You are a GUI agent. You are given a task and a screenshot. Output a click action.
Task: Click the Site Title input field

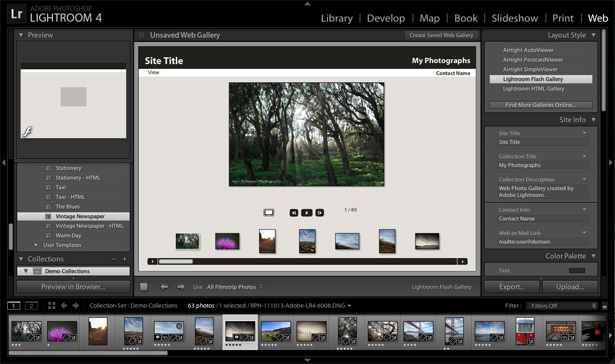tap(543, 142)
